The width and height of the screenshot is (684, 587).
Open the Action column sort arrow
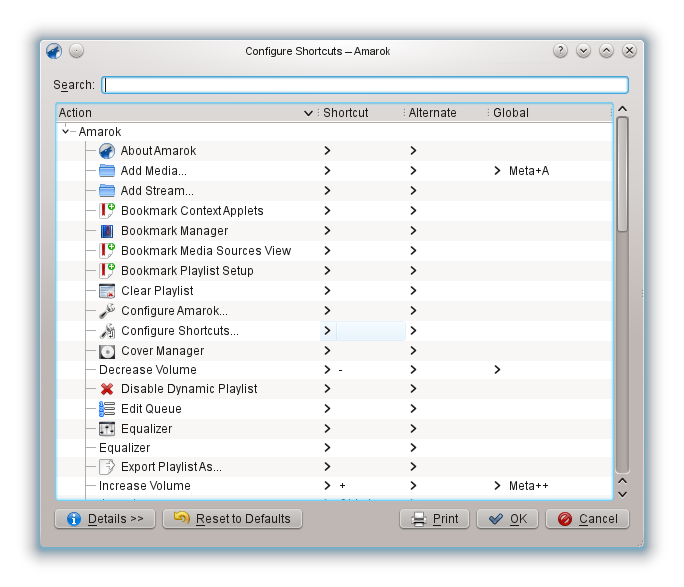click(x=308, y=113)
